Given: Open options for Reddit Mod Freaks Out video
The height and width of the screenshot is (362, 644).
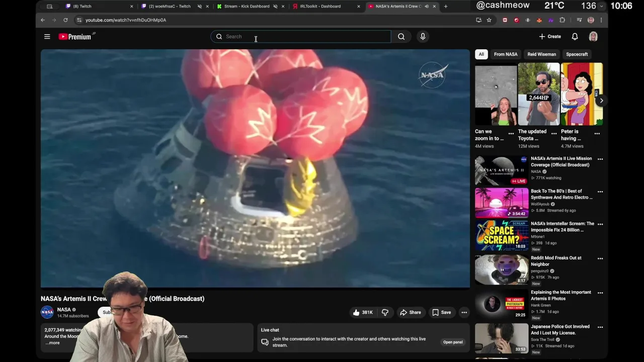Looking at the screenshot, I should (x=600, y=258).
